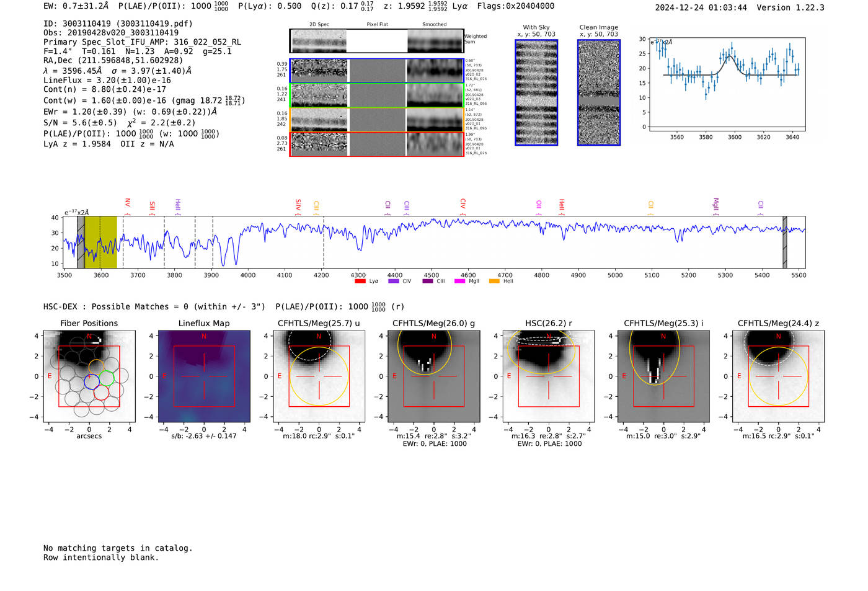Click the No matching targets in catalog text
Screen dimensions: 868x591
pos(118,548)
